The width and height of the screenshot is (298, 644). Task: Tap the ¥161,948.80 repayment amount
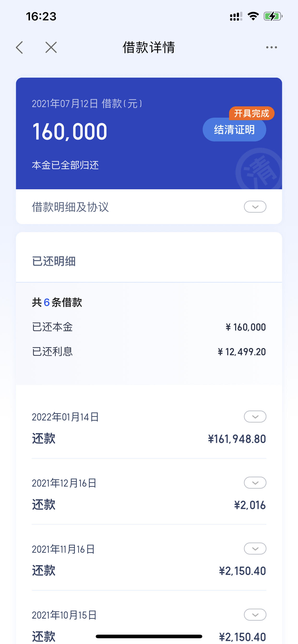coord(237,439)
